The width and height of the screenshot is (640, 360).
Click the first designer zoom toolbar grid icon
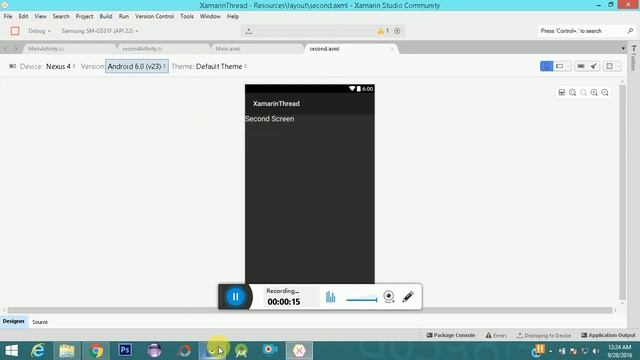562,93
